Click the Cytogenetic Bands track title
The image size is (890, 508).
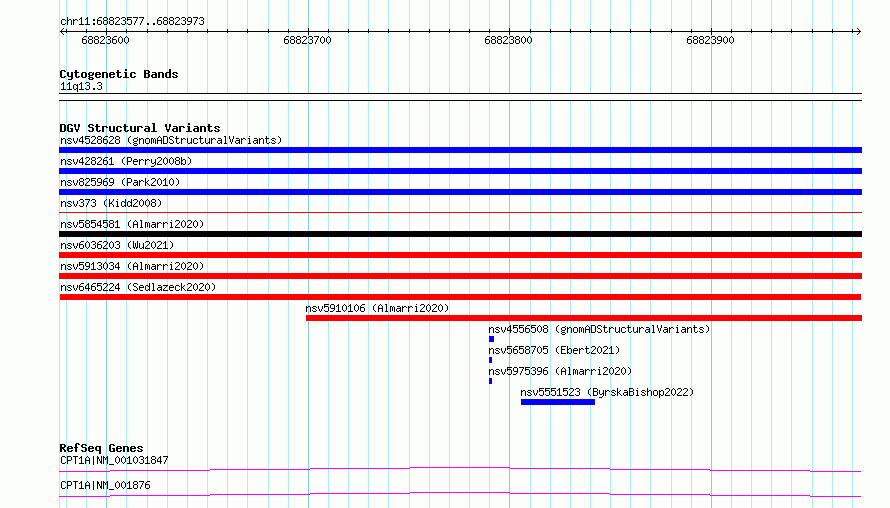pyautogui.click(x=119, y=74)
